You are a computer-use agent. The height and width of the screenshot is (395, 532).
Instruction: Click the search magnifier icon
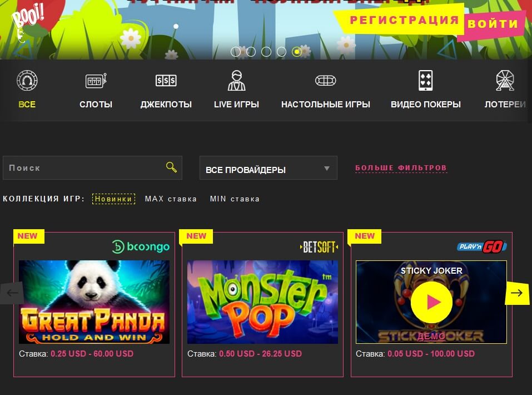171,167
